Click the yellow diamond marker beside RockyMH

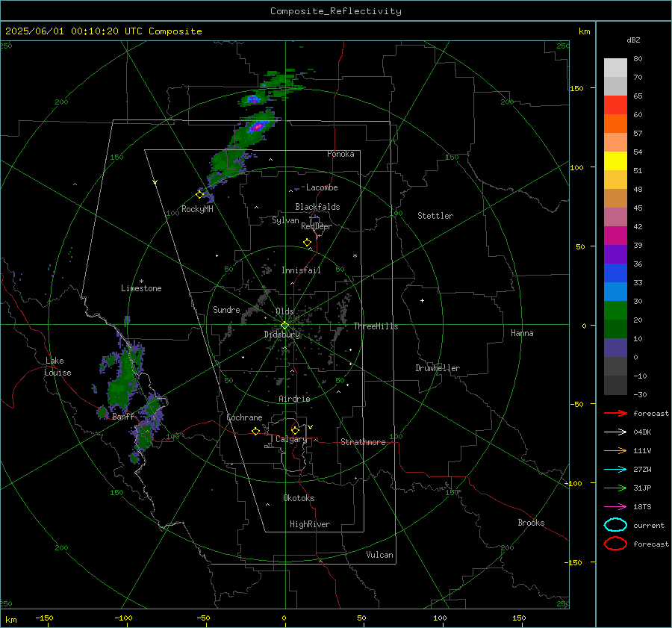point(199,195)
